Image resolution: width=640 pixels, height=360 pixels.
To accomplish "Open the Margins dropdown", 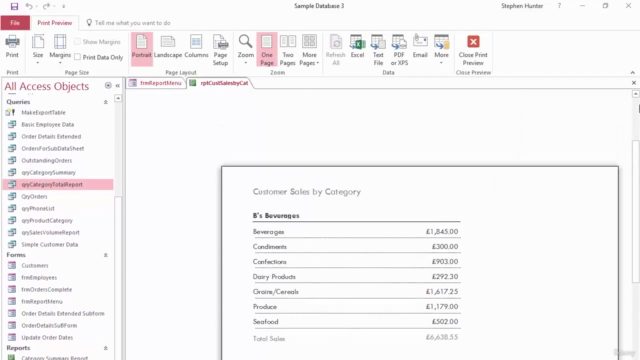I will click(x=60, y=50).
